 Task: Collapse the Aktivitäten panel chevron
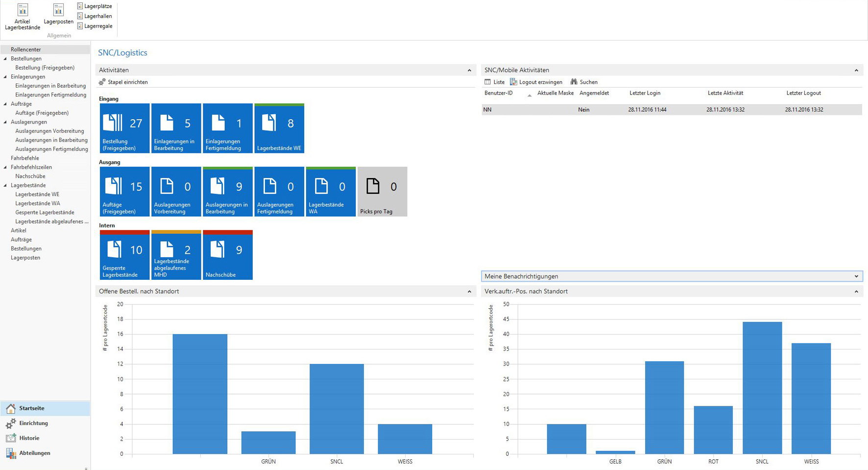point(469,70)
